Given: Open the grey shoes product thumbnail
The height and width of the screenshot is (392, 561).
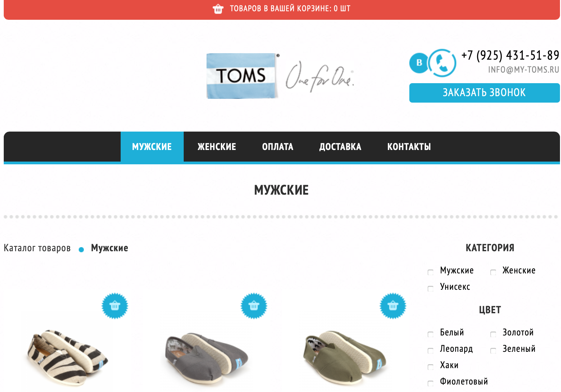Looking at the screenshot, I should click(x=207, y=356).
